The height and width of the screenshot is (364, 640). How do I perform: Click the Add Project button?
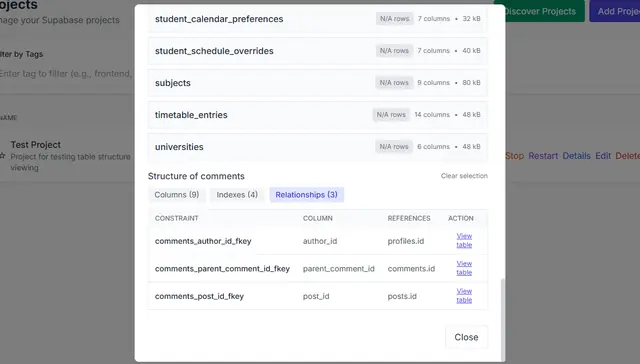615,11
